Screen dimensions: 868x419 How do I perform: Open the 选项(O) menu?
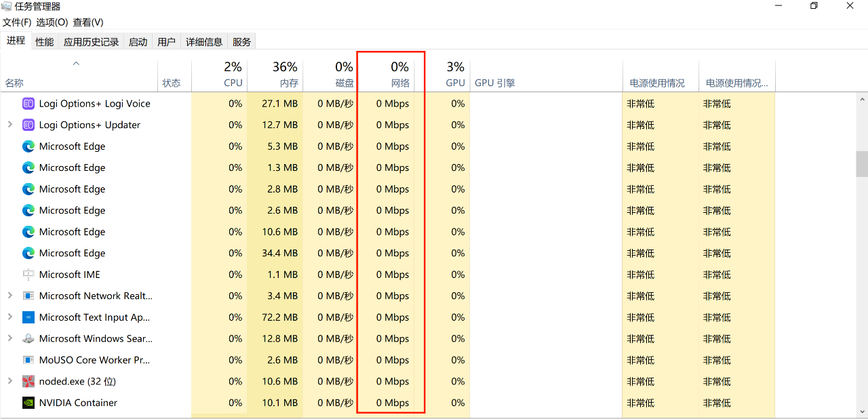pos(52,22)
